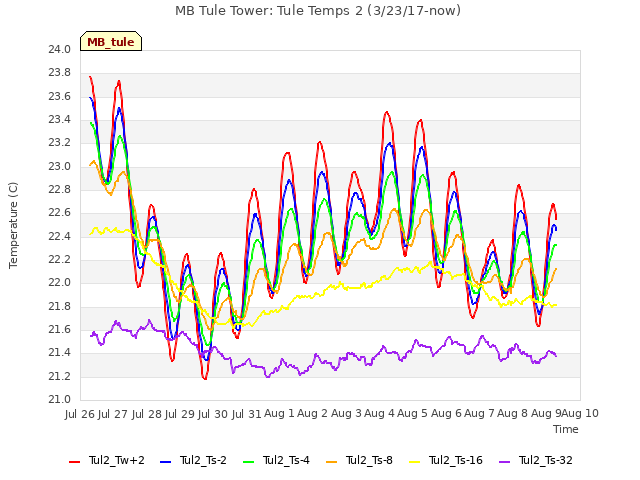The height and width of the screenshot is (480, 640).
Task: Click the 22.0 y-axis tick label
Action: pyautogui.click(x=60, y=283)
